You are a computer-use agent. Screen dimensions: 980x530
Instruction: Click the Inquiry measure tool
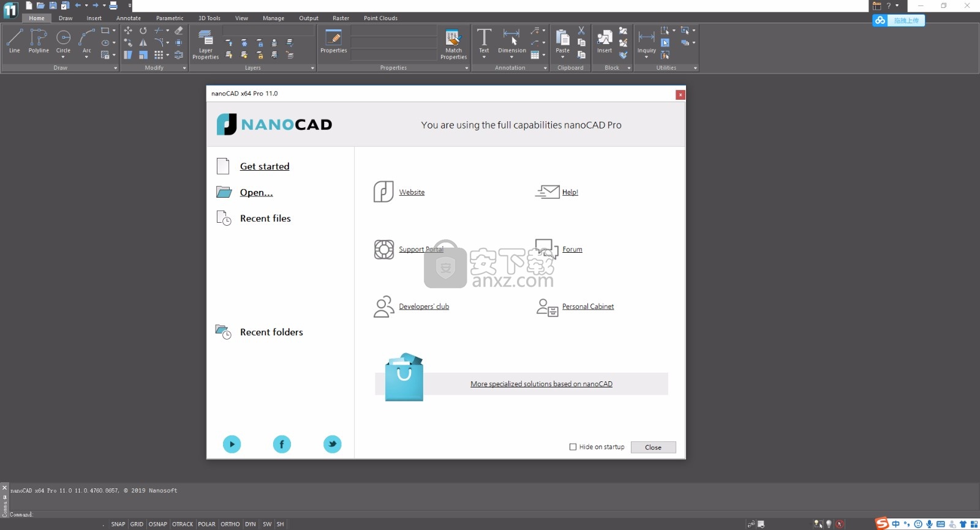point(646,42)
